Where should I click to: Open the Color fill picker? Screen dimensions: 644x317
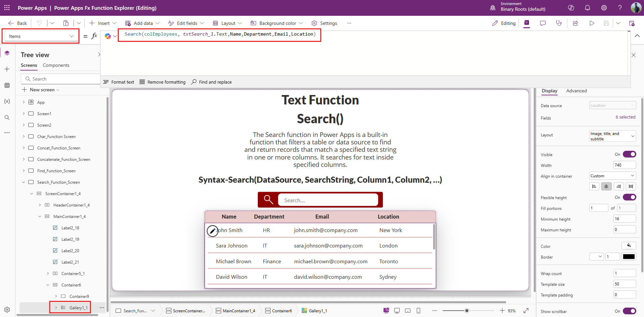[629, 245]
